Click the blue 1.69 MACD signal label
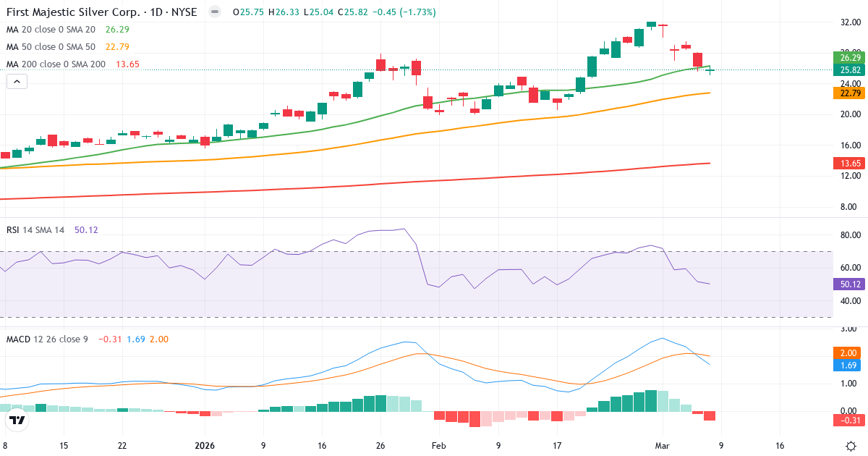This screenshot has width=868, height=456. [846, 366]
